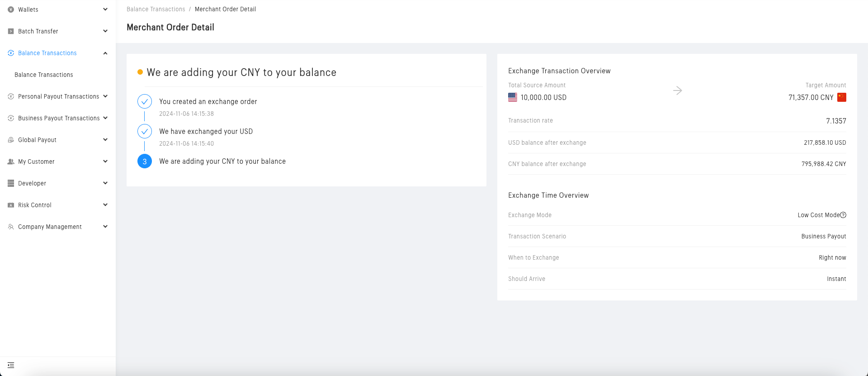This screenshot has height=376, width=868.
Task: Click the US flag beside source amount
Action: (x=513, y=97)
